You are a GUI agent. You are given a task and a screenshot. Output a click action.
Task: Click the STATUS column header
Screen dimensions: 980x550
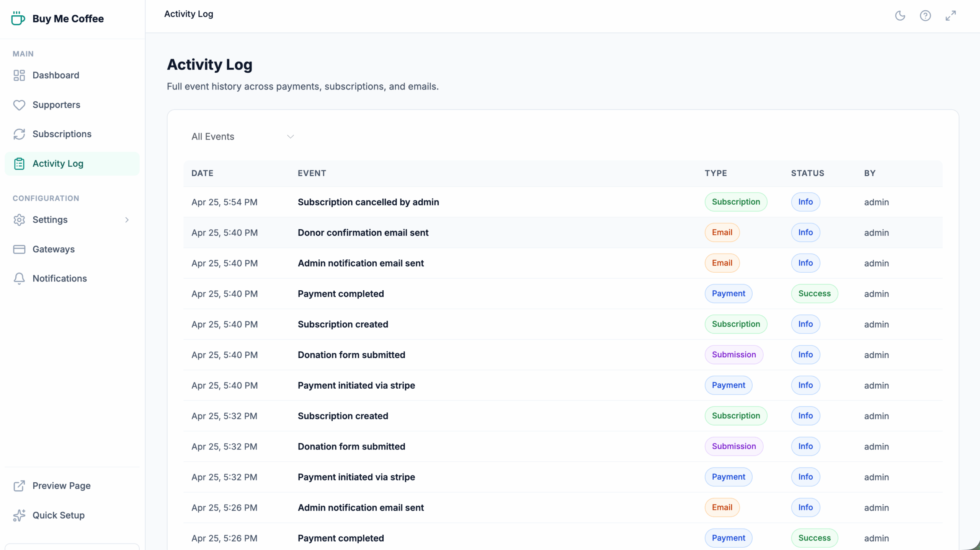807,173
